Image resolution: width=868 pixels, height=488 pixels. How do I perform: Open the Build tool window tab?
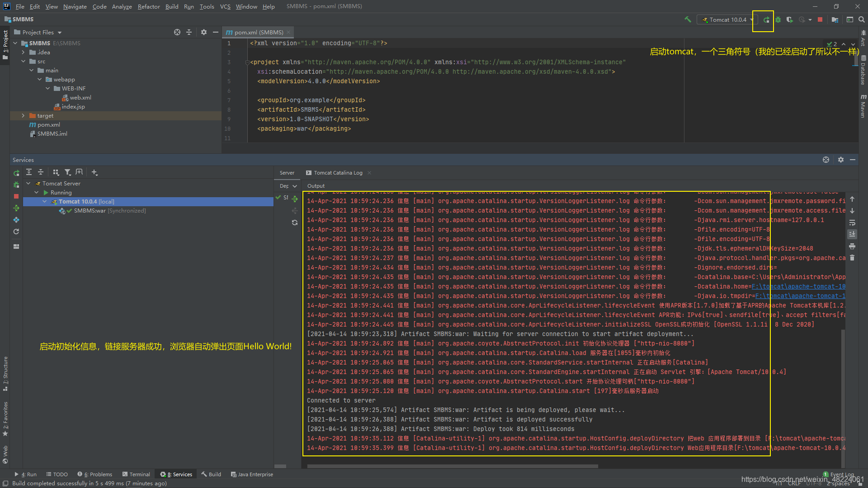[x=211, y=474]
